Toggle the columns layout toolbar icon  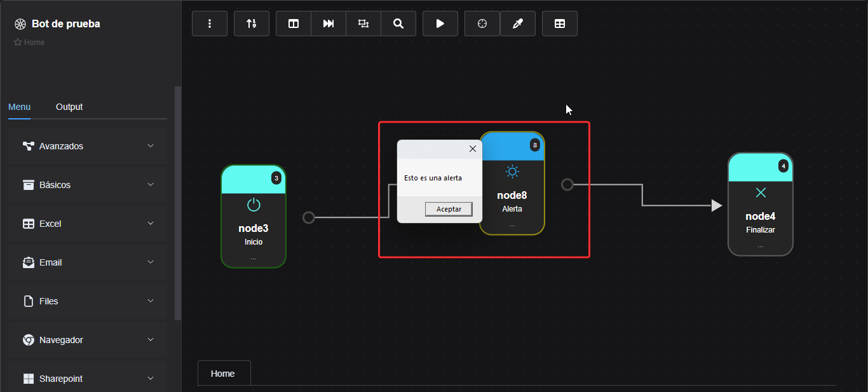click(294, 24)
